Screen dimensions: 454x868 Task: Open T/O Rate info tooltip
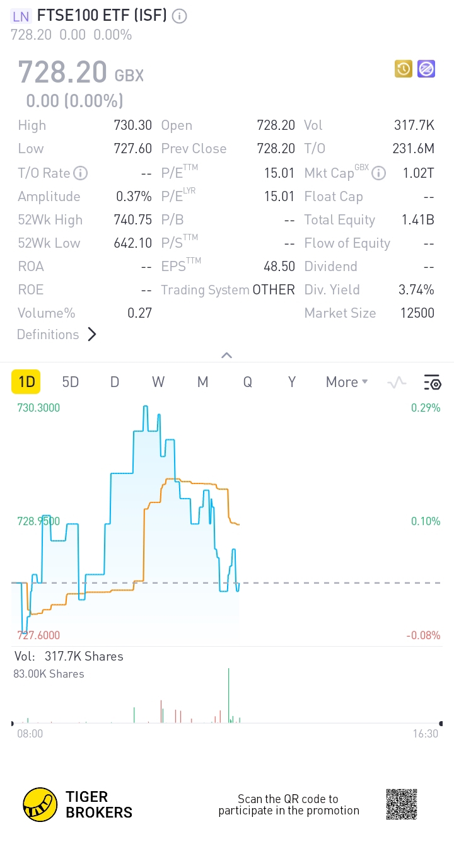(80, 173)
